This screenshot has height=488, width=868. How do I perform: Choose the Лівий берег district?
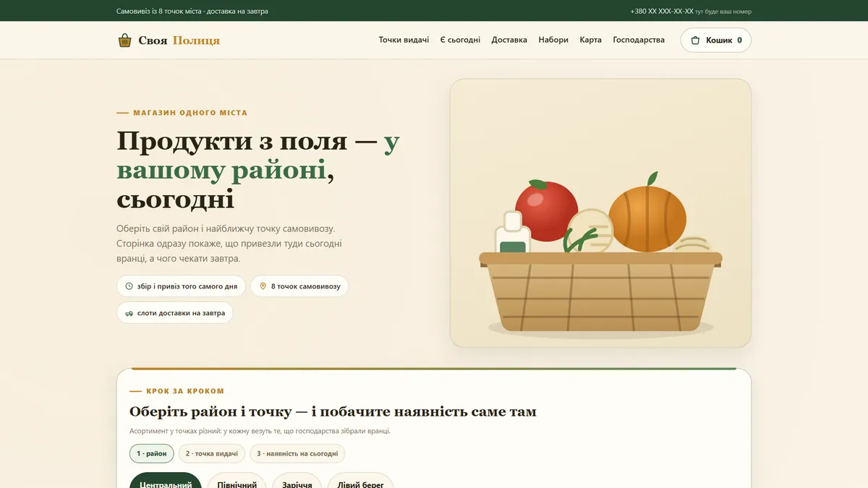coord(360,481)
